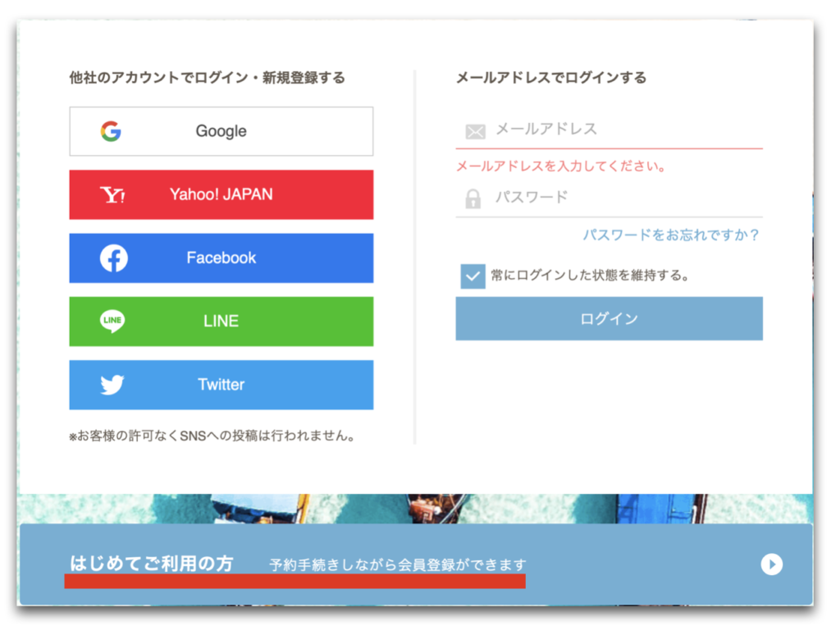Click the envelope icon in email field

[x=475, y=131]
